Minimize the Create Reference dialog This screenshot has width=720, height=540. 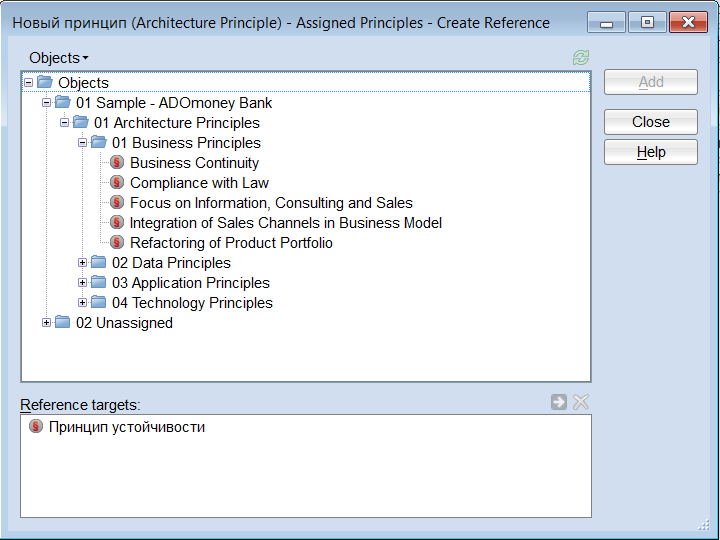click(x=606, y=22)
